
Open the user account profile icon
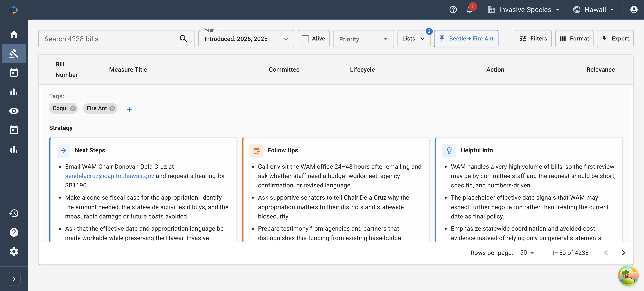(634, 10)
